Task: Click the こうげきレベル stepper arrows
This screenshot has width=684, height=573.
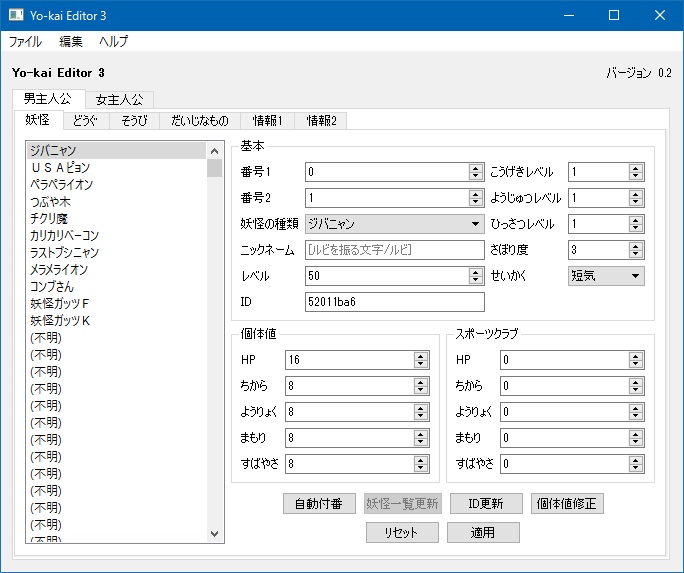Action: pos(636,172)
